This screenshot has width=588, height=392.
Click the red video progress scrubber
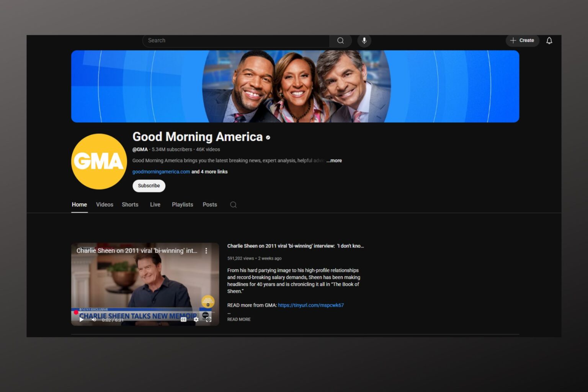(76, 313)
